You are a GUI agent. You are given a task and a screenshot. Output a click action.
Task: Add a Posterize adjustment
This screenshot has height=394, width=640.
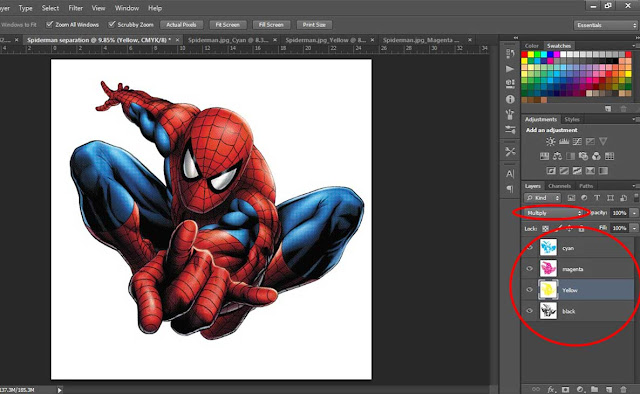click(564, 171)
